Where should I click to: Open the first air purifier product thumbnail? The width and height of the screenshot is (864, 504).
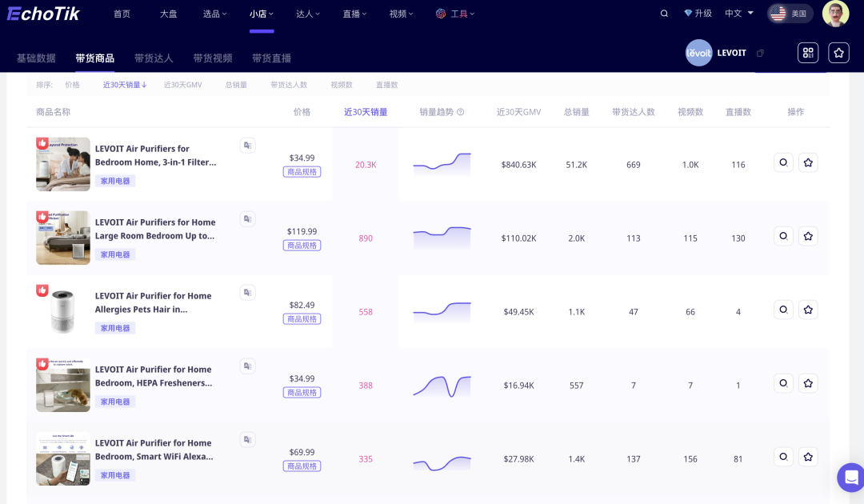pos(62,164)
